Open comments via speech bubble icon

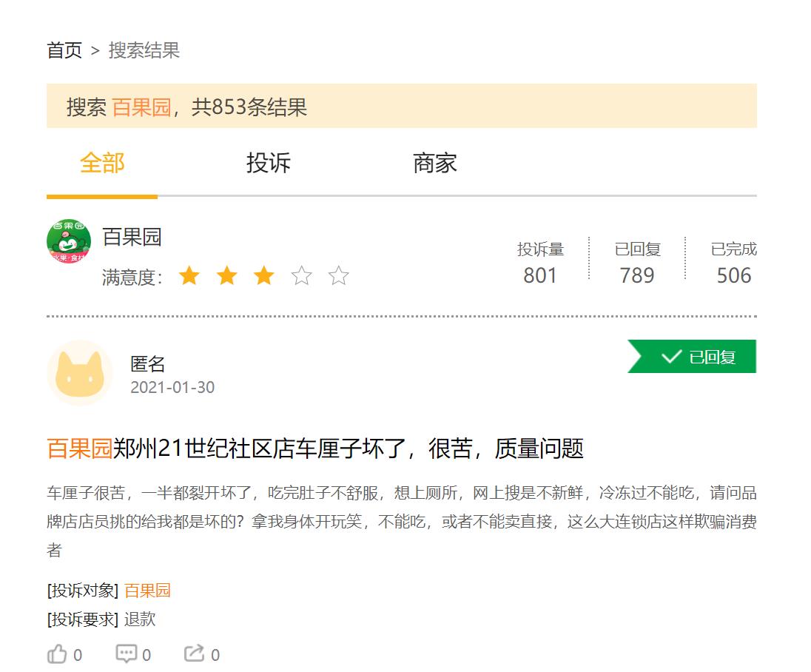pyautogui.click(x=127, y=654)
